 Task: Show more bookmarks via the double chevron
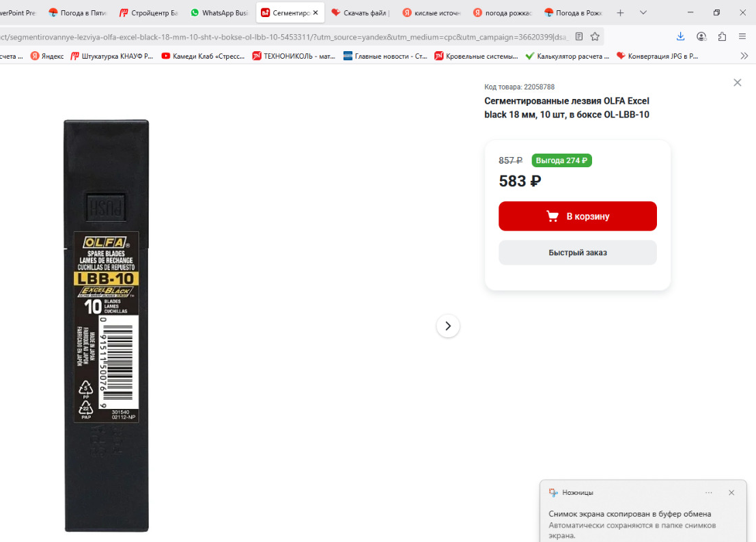pos(744,56)
